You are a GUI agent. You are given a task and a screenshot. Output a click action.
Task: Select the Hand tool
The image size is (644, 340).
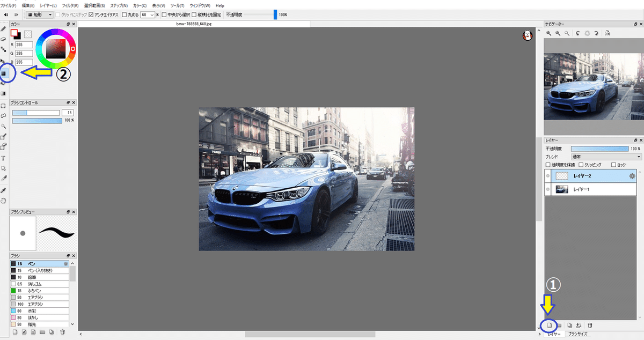pos(4,201)
